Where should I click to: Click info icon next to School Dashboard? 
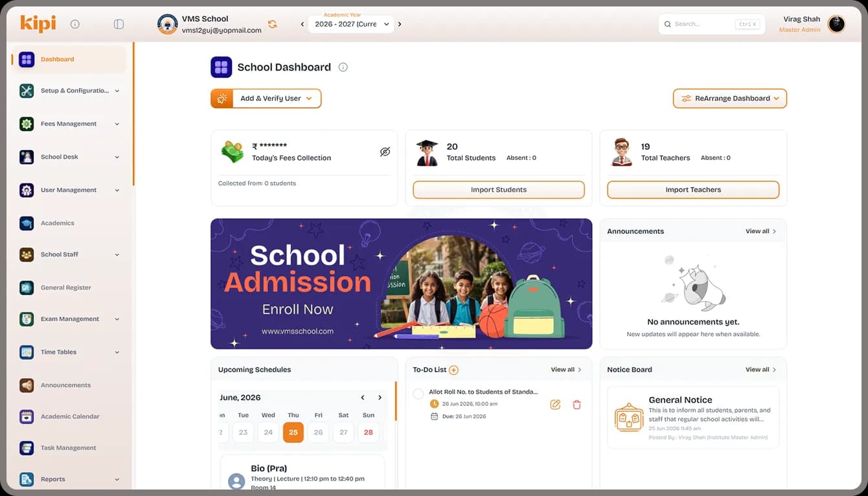[x=343, y=67]
